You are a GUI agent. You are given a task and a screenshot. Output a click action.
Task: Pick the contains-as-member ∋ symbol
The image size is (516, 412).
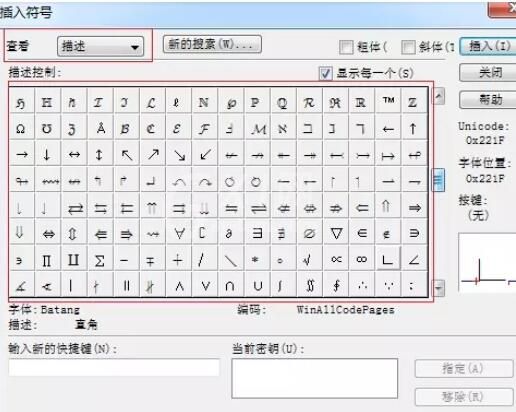[414, 233]
